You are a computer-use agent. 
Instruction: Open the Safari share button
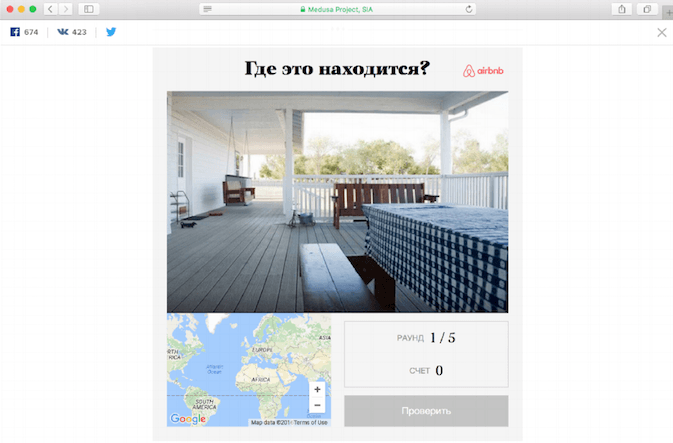pyautogui.click(x=621, y=9)
